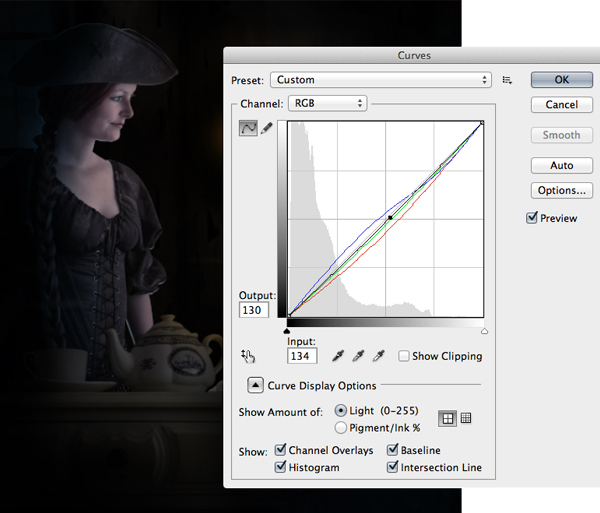This screenshot has width=600, height=513.
Task: Uncheck the Baseline checkbox
Action: [392, 450]
